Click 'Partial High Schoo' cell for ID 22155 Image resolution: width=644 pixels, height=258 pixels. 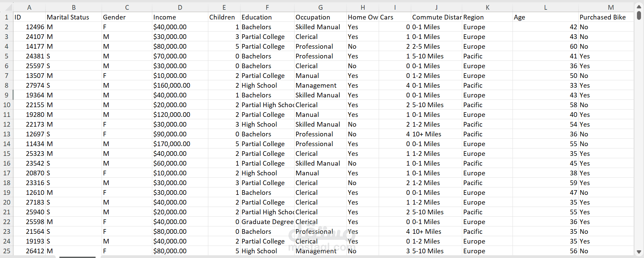point(267,105)
